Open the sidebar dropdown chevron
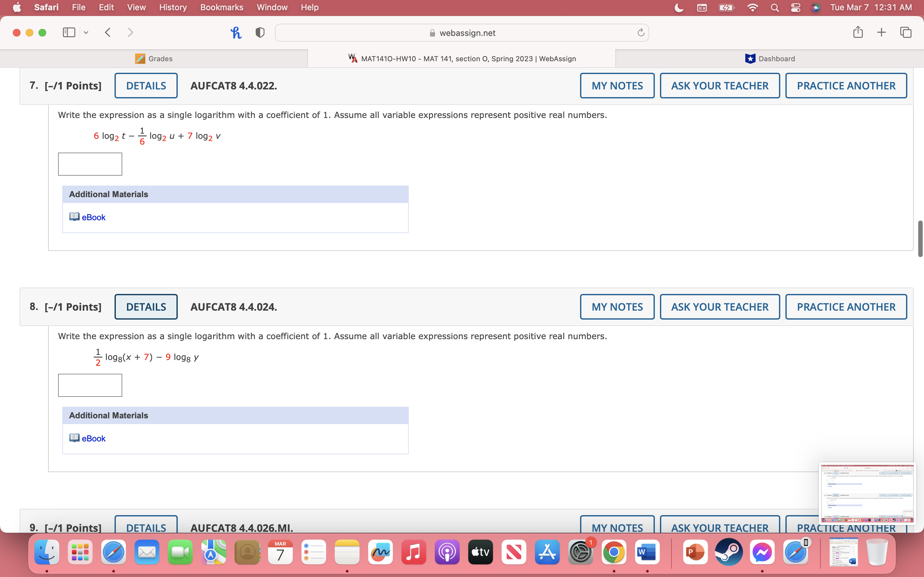Image resolution: width=924 pixels, height=577 pixels. coord(86,33)
